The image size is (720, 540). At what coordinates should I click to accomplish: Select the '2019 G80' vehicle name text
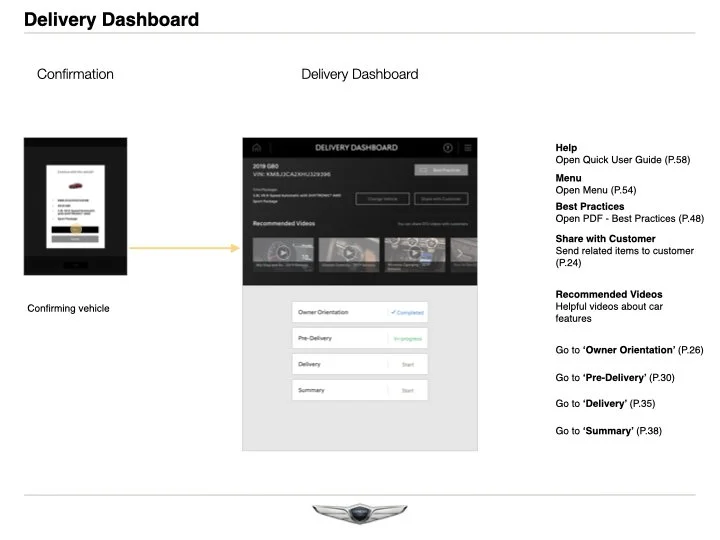[x=265, y=166]
